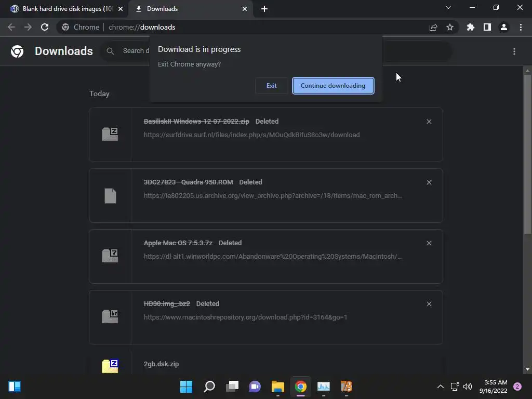Go back using the back arrow
This screenshot has height=399, width=532.
pos(11,27)
